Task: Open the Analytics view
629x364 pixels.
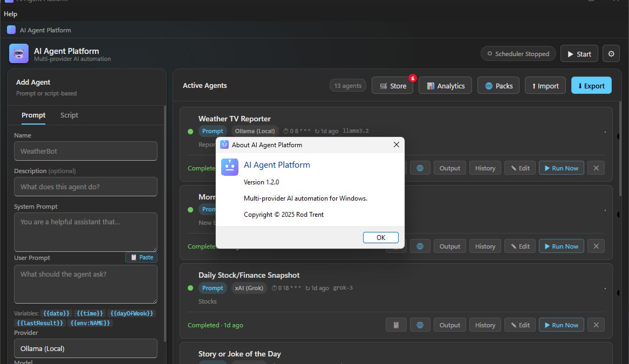Action: 445,85
